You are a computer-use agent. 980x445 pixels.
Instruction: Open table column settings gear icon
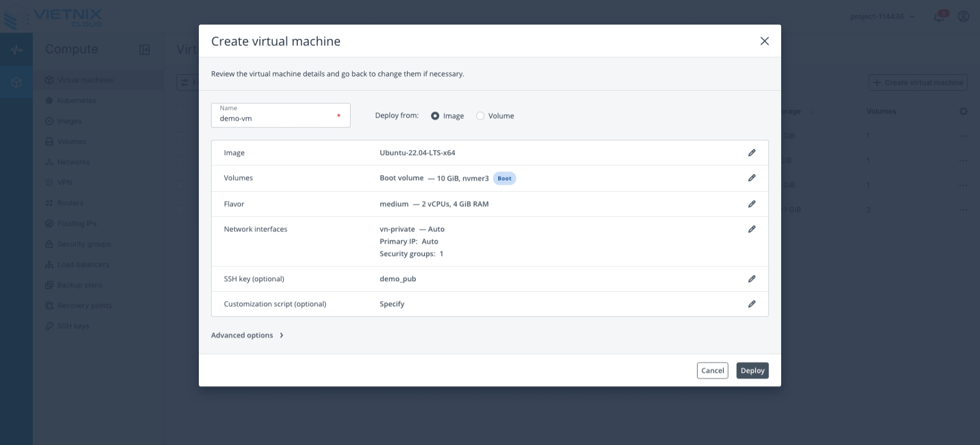963,111
